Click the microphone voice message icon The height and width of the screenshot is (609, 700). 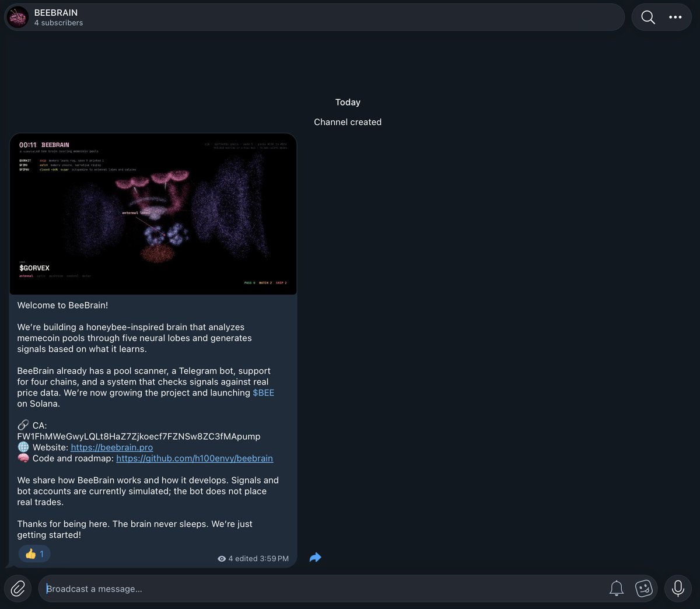click(x=678, y=588)
